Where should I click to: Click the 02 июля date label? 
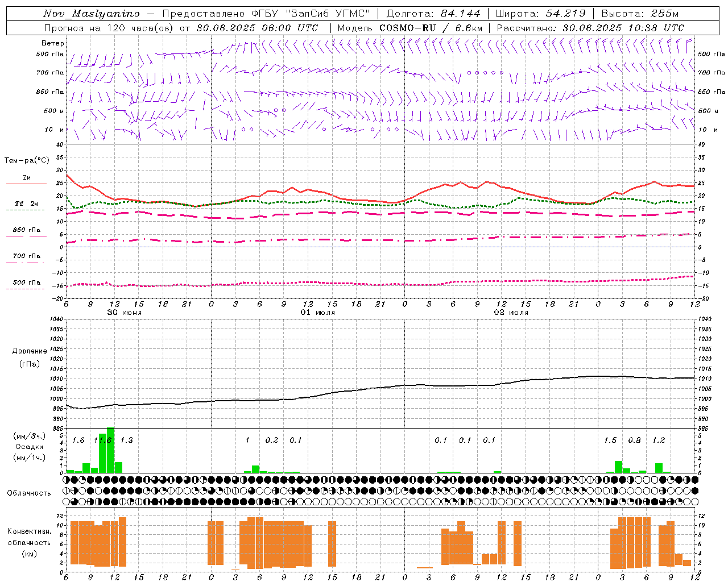pyautogui.click(x=511, y=313)
